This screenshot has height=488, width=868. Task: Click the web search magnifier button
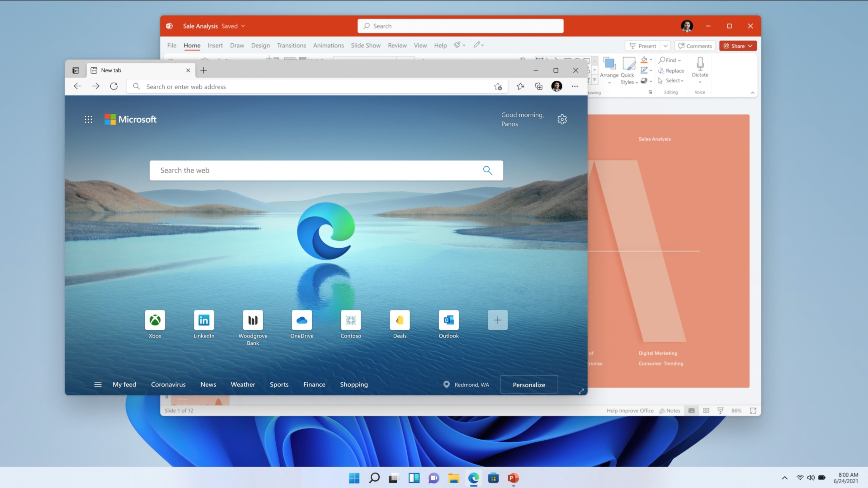pyautogui.click(x=488, y=170)
